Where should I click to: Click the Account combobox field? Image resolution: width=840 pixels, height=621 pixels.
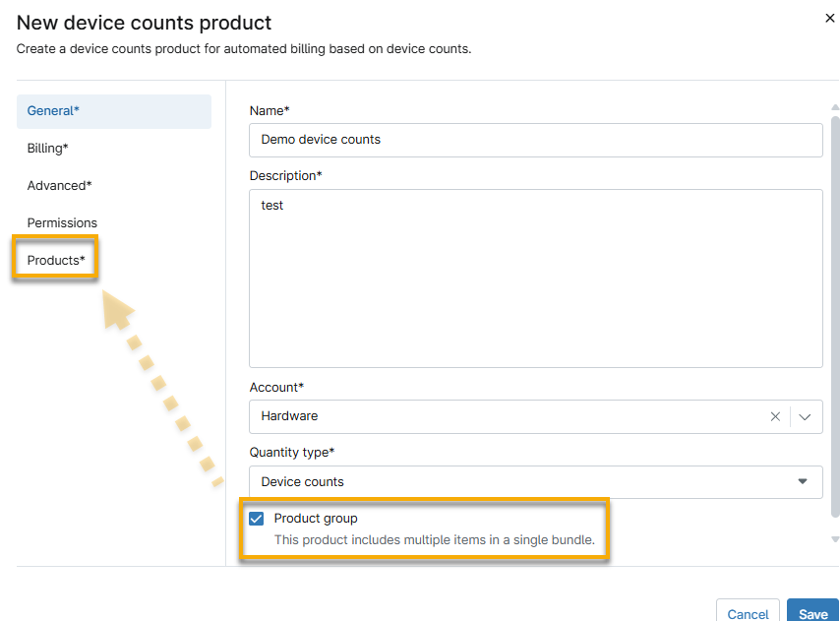coord(511,416)
